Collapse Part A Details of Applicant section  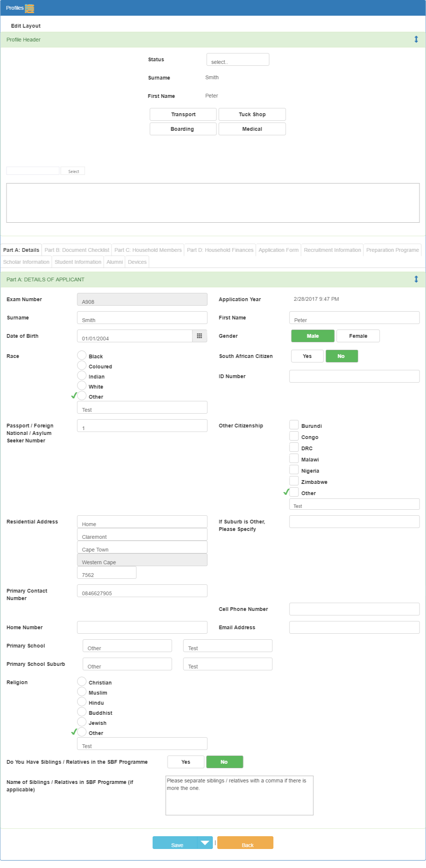[416, 279]
